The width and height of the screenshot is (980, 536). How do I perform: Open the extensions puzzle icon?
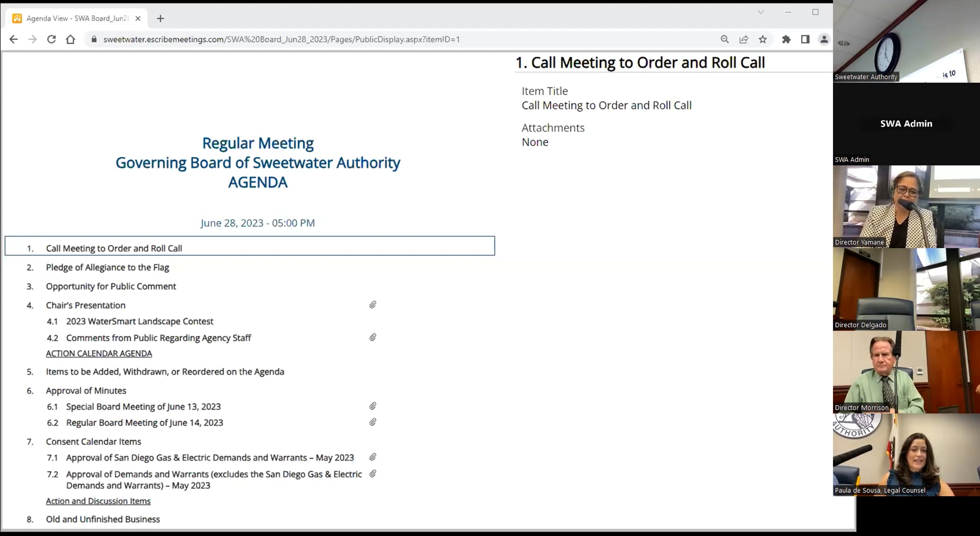tap(786, 39)
